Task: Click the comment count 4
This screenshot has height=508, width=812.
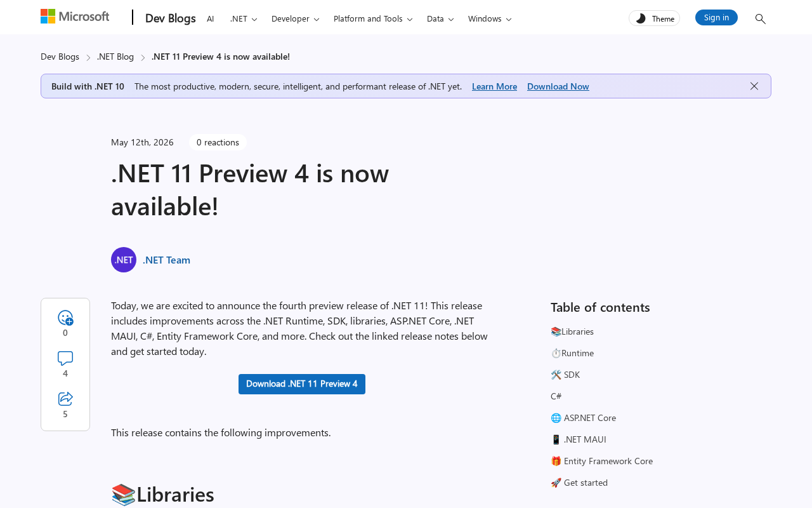Action: tap(65, 373)
